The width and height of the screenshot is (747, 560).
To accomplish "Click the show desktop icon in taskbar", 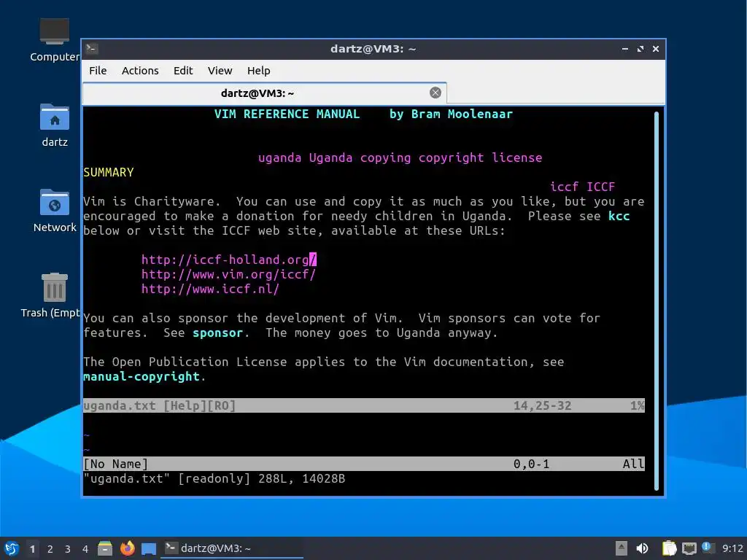I will point(149,548).
